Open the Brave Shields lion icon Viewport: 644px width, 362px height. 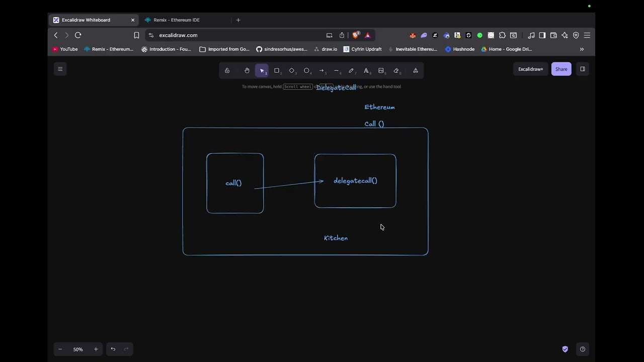click(356, 35)
